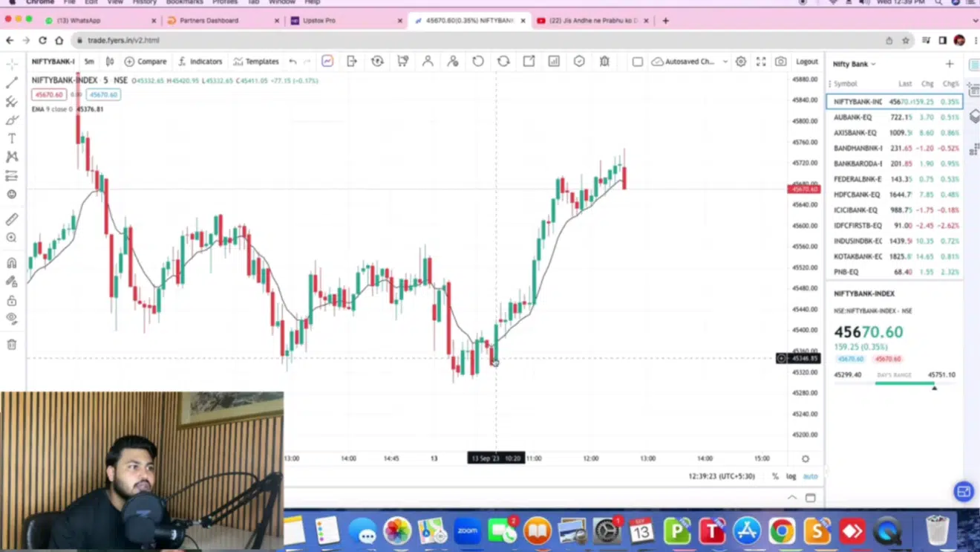
Task: Click the shopping cart basket icon
Action: pos(402,62)
